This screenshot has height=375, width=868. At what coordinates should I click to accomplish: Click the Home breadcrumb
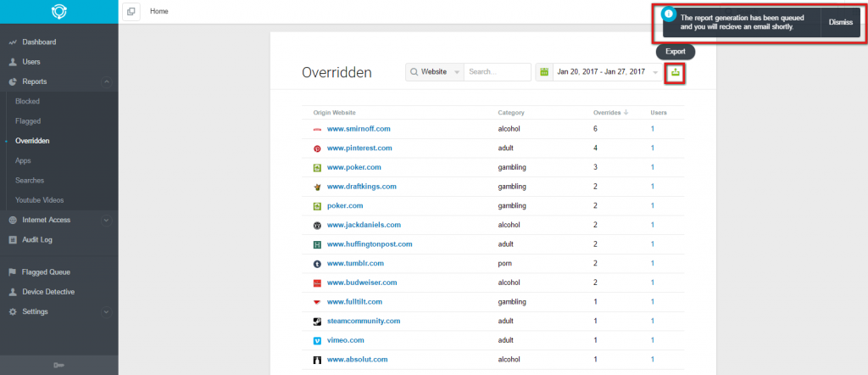[159, 11]
